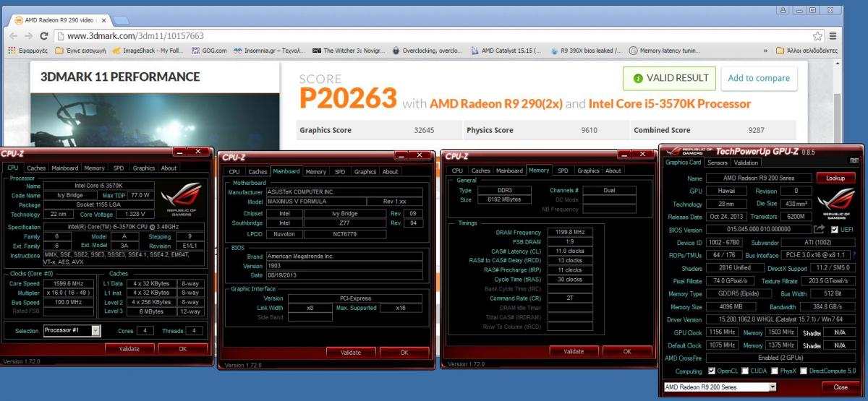The width and height of the screenshot is (868, 401).
Task: Bookmark this page with the star icon
Action: (818, 35)
